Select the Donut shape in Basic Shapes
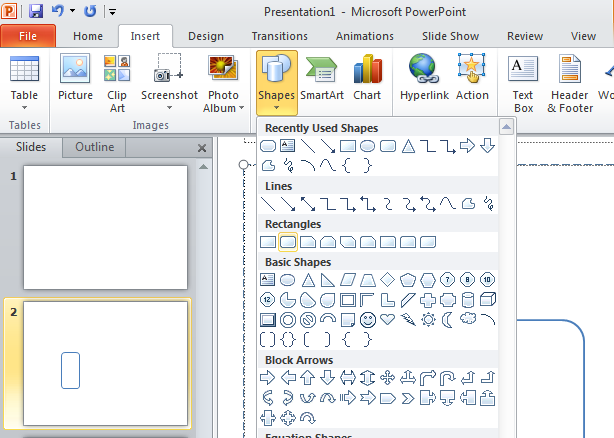This screenshot has width=614, height=438. coord(288,320)
